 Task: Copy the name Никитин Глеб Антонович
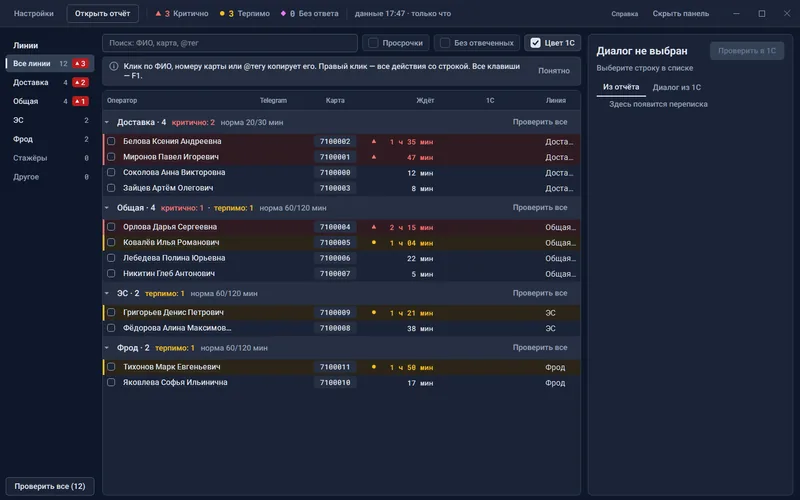pyautogui.click(x=169, y=273)
